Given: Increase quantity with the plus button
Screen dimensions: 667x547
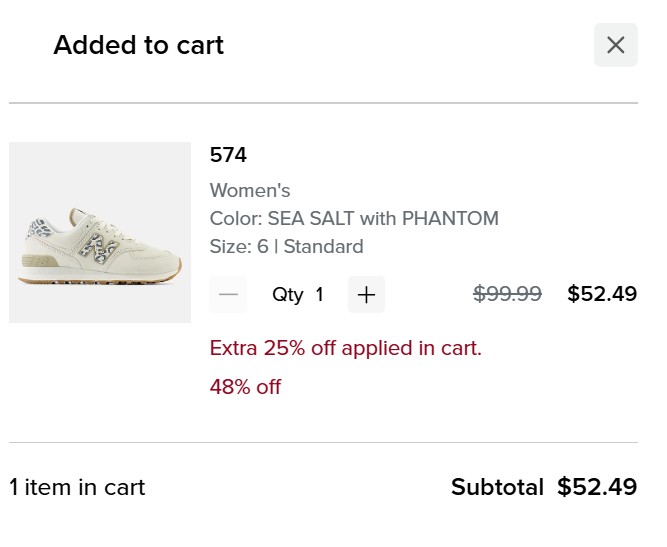Looking at the screenshot, I should point(366,294).
